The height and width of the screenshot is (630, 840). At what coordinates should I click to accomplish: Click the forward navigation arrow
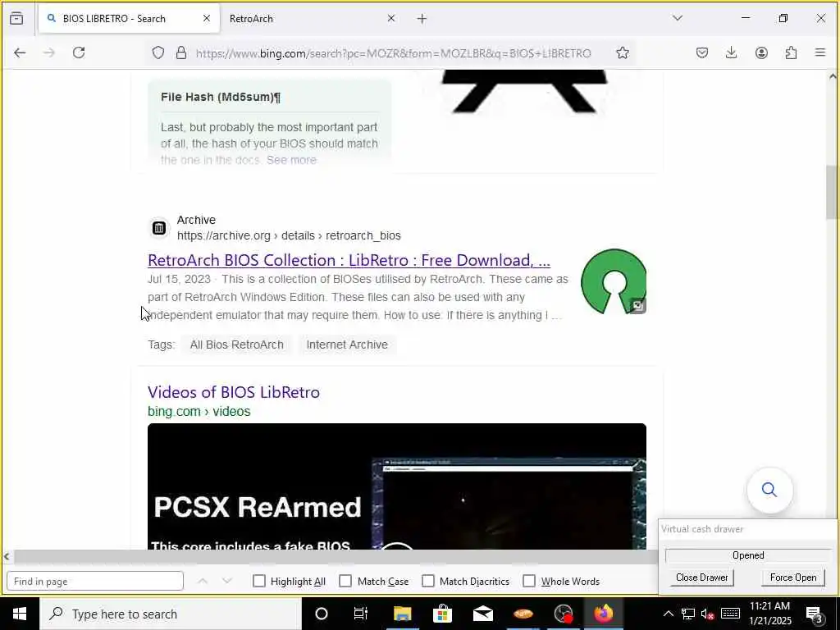[x=49, y=52]
